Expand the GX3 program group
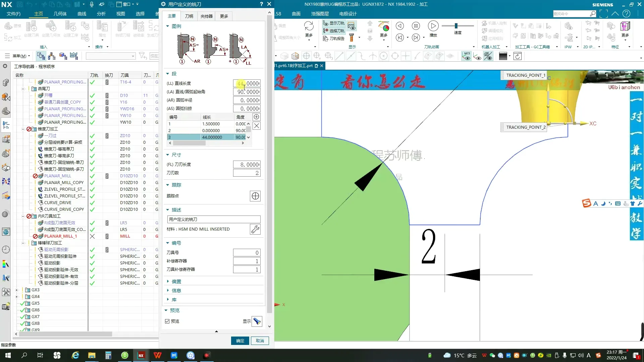Screen dimensions: 644x362 point(16,290)
